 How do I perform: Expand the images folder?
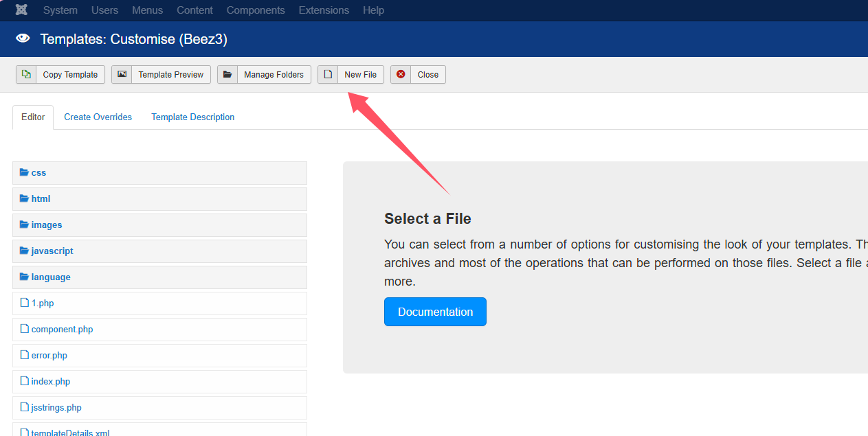coord(46,225)
